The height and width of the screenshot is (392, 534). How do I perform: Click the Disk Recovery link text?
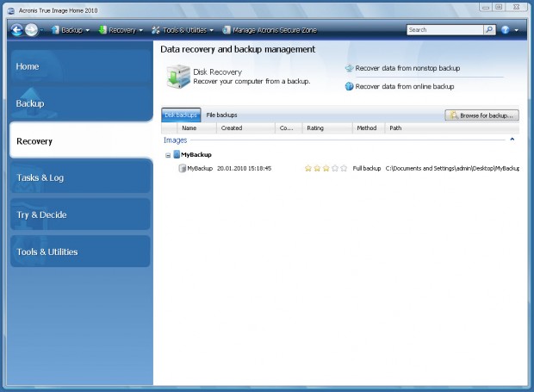(218, 72)
